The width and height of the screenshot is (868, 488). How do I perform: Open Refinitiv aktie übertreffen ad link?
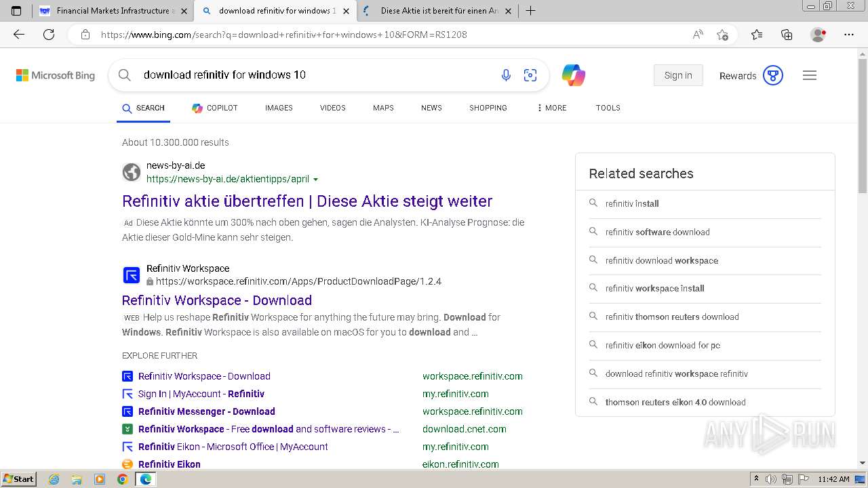tap(307, 201)
